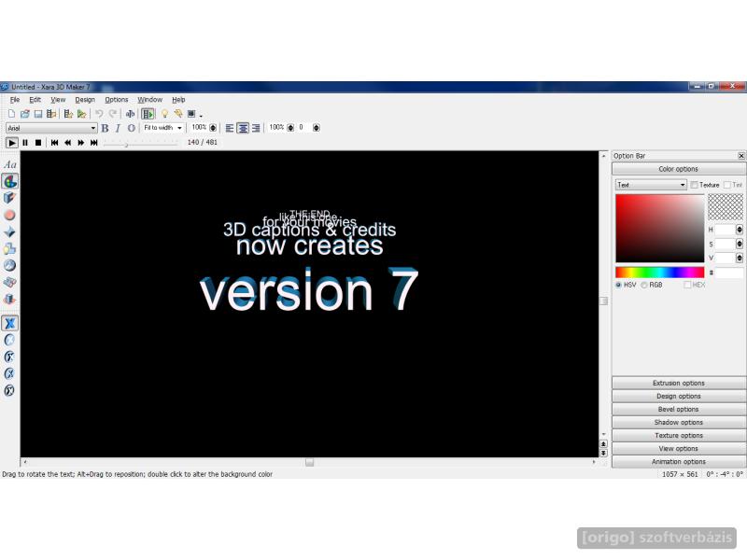747x560 pixels.
Task: Expand the Extrusion options panel
Action: 679,384
